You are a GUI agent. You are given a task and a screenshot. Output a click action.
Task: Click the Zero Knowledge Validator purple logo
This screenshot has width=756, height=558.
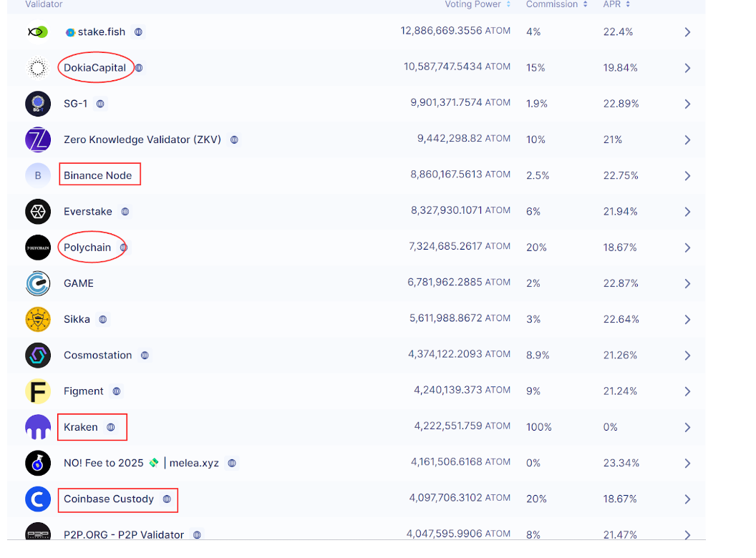[x=38, y=140]
